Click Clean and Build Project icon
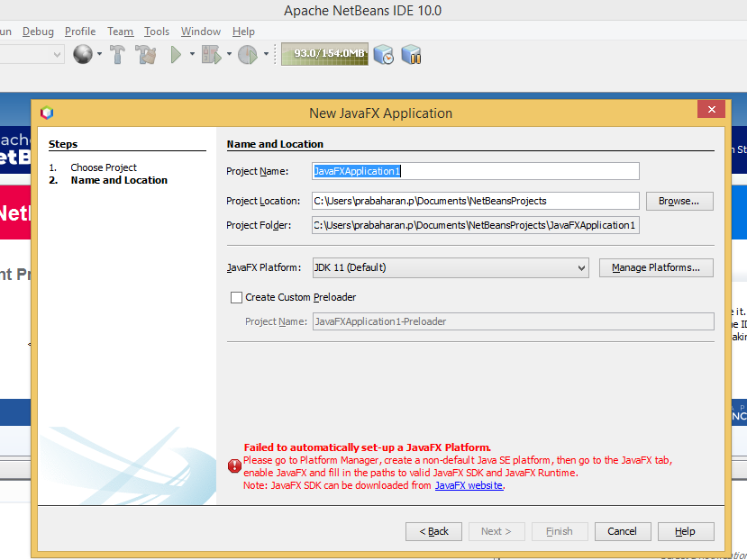 click(x=146, y=54)
